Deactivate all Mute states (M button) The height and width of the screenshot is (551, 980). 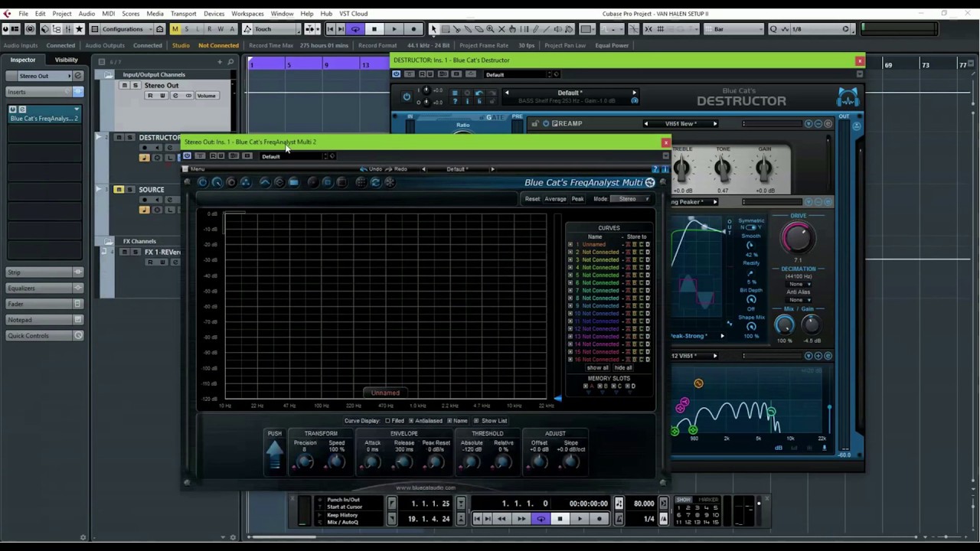pyautogui.click(x=175, y=29)
